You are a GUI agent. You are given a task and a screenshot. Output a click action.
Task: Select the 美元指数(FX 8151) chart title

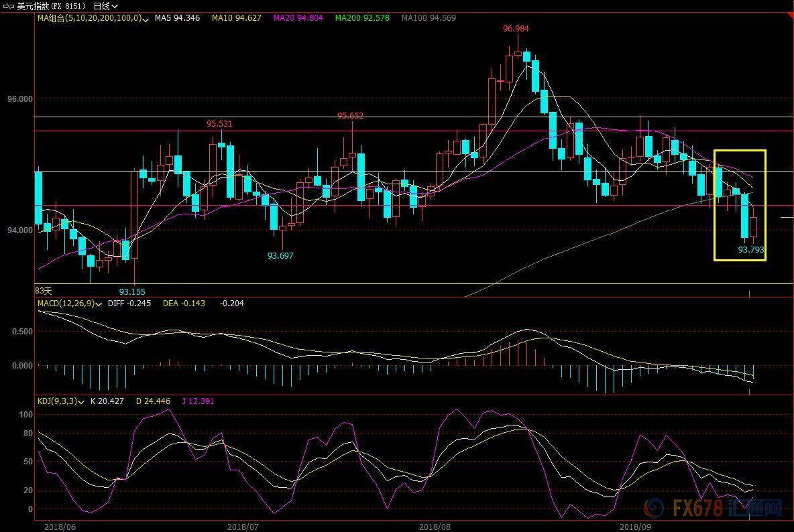coord(51,6)
